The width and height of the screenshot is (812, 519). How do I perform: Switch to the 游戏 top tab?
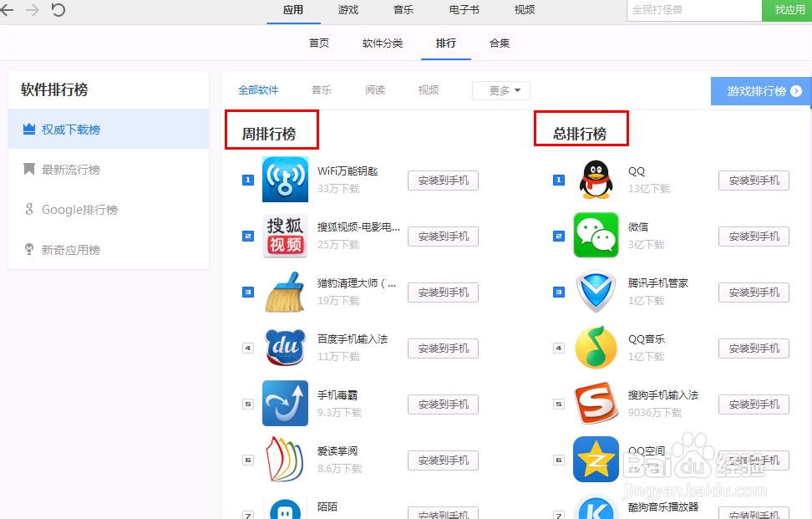coord(348,10)
